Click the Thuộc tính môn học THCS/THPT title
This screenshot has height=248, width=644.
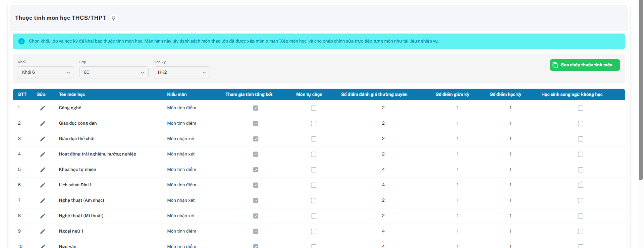point(60,18)
